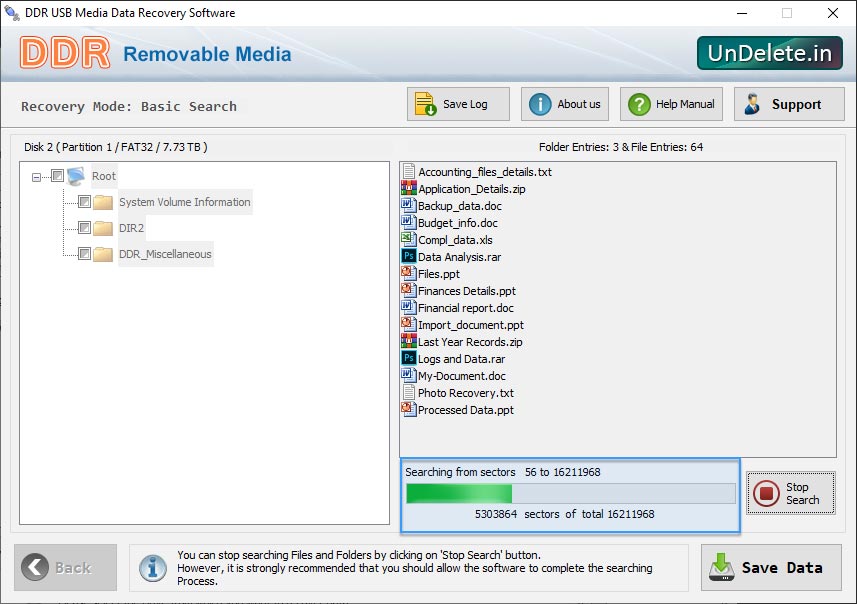
Task: Click the info icon beside the stop-search hint
Action: (x=153, y=568)
